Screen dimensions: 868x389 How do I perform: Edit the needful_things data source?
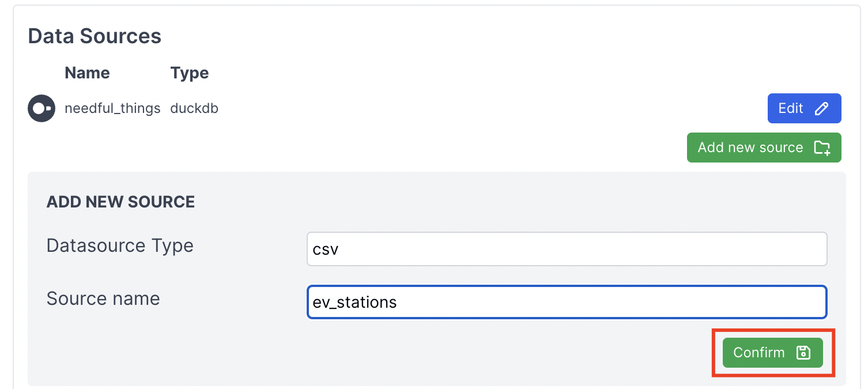coord(803,108)
